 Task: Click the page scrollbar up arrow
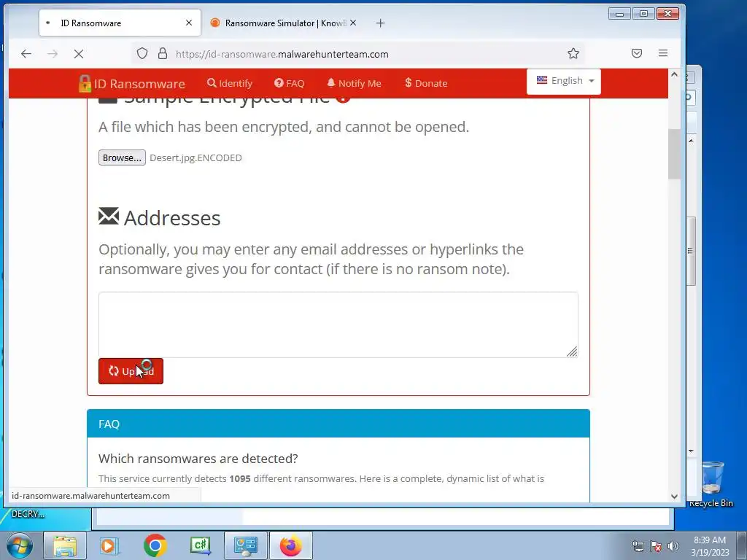pyautogui.click(x=674, y=74)
